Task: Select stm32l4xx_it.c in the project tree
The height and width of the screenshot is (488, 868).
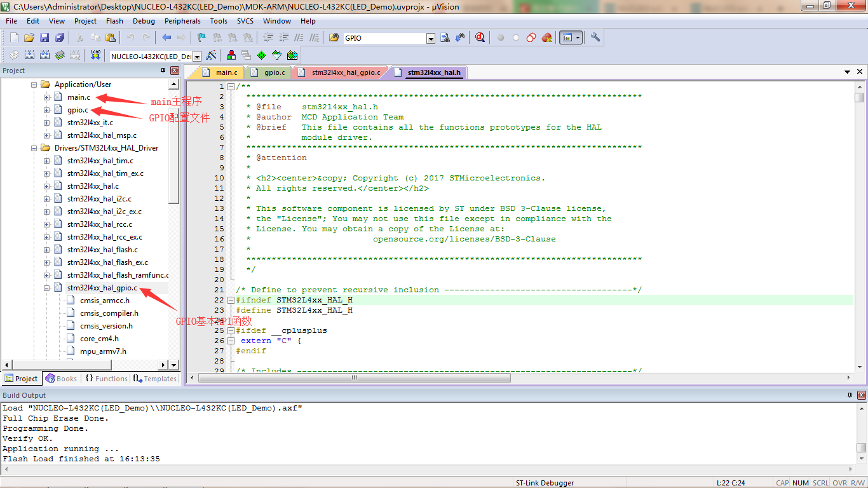Action: pos(90,123)
